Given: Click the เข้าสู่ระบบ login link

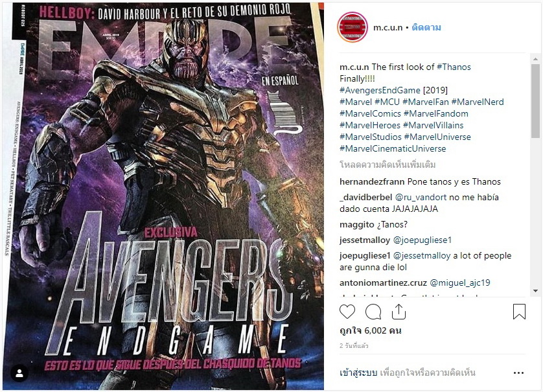Looking at the screenshot, I should coord(358,373).
